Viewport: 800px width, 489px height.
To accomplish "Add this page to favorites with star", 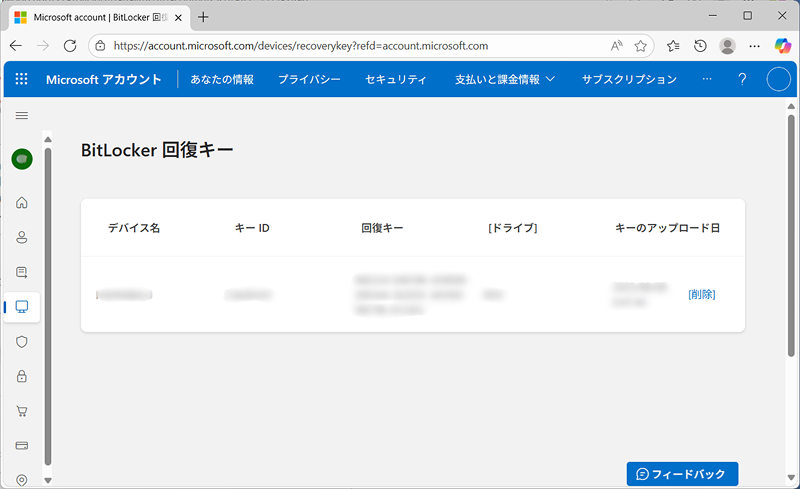I will click(x=641, y=46).
